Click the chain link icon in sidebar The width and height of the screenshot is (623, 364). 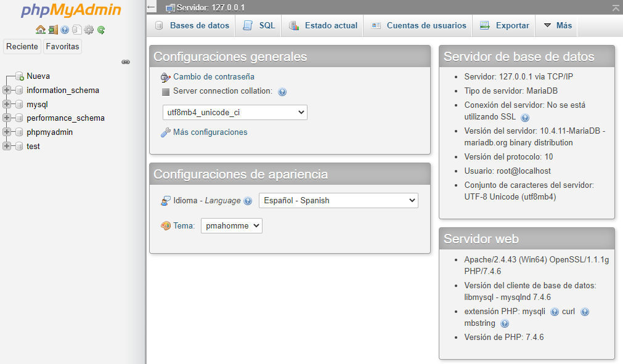(x=126, y=62)
